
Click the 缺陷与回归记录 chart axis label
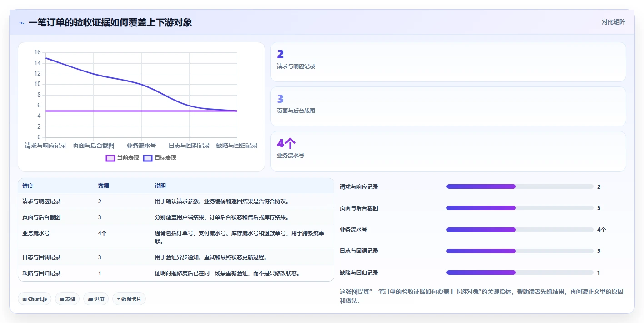237,146
